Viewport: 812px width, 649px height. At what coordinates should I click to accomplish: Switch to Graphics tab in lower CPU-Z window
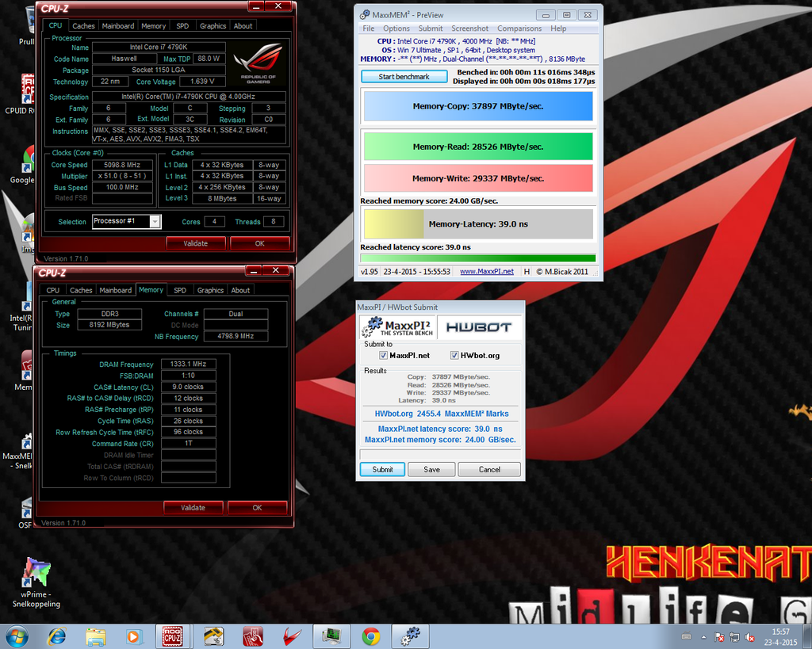[210, 290]
